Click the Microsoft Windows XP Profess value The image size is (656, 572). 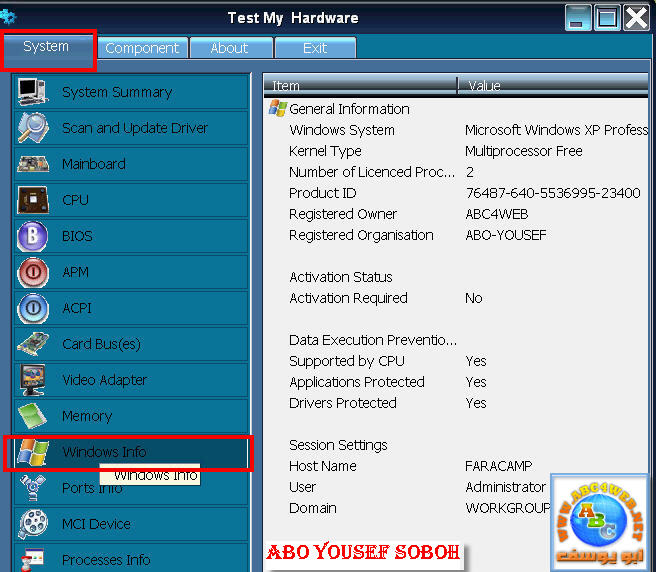click(556, 130)
